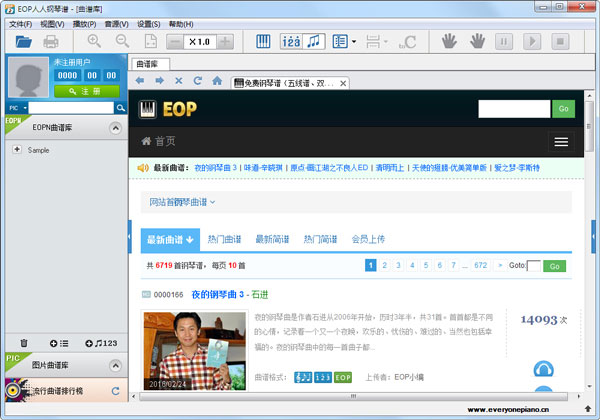Open the 播放(P) menu

click(85, 23)
